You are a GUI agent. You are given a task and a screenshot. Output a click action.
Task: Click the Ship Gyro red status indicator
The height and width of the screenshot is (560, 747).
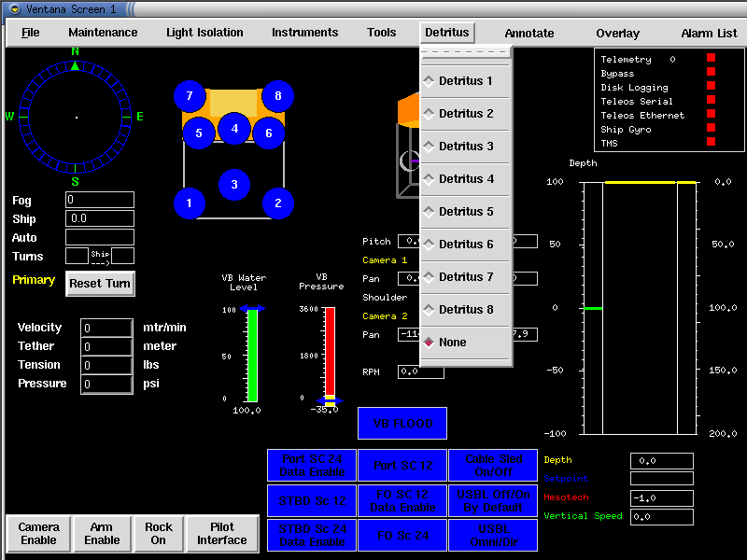pyautogui.click(x=712, y=127)
